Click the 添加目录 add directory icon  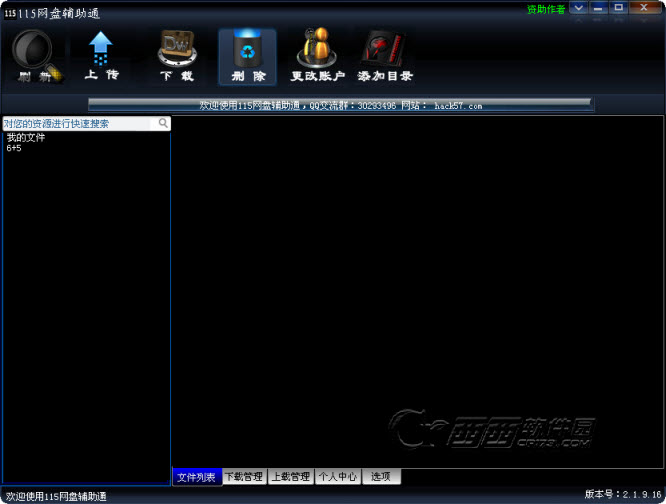click(x=385, y=56)
